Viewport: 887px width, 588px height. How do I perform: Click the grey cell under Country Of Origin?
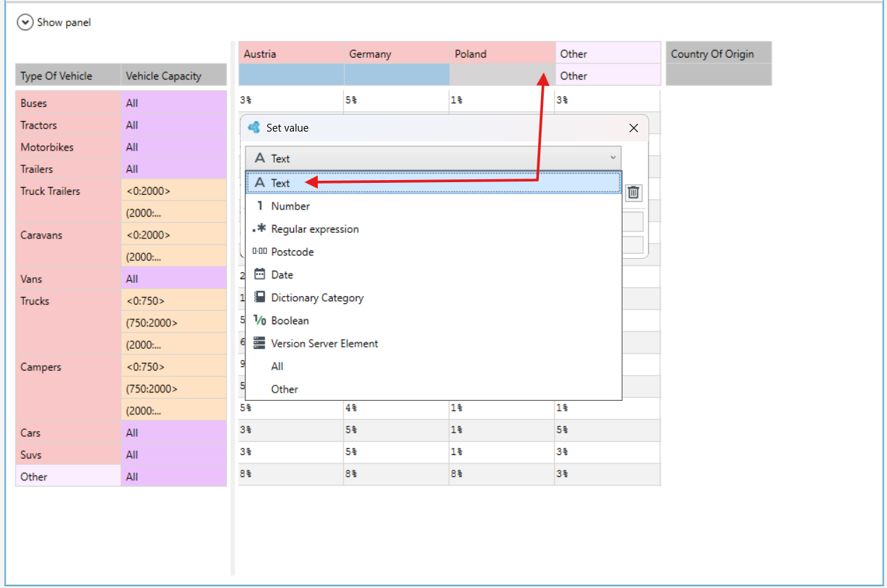coord(719,75)
